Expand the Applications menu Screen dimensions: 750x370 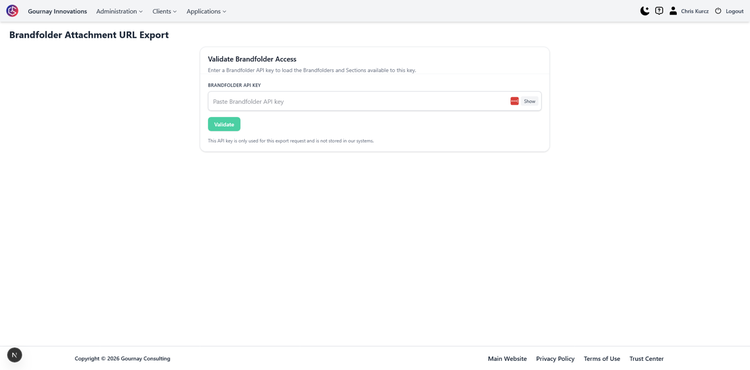(206, 11)
